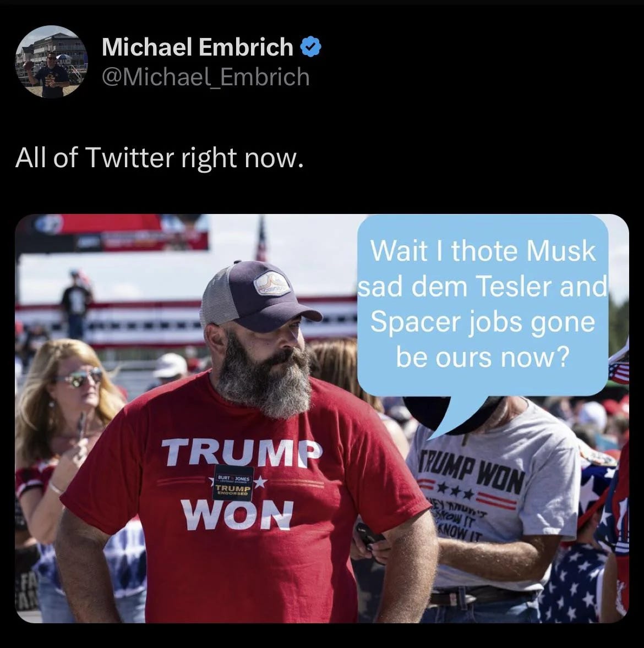This screenshot has height=648, width=644.
Task: Open Michael Embrich's profile avatar
Action: 51,62
